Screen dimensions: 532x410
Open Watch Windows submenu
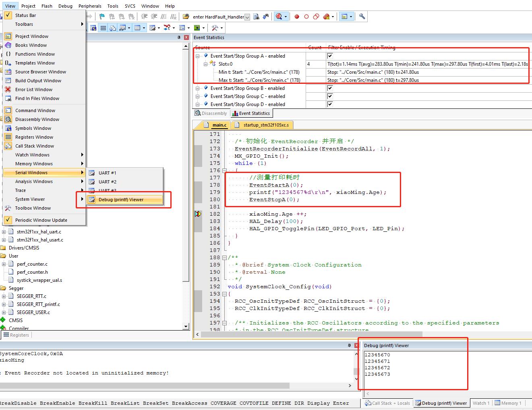click(x=44, y=155)
